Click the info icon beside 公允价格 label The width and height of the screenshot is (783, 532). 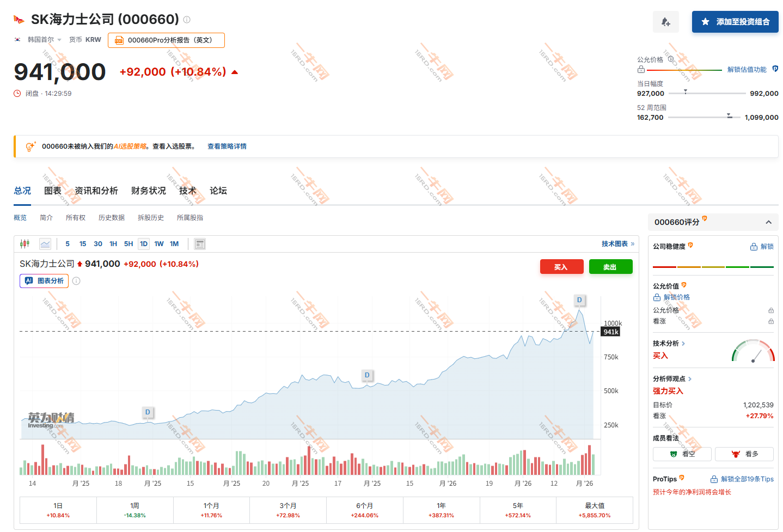(x=671, y=59)
